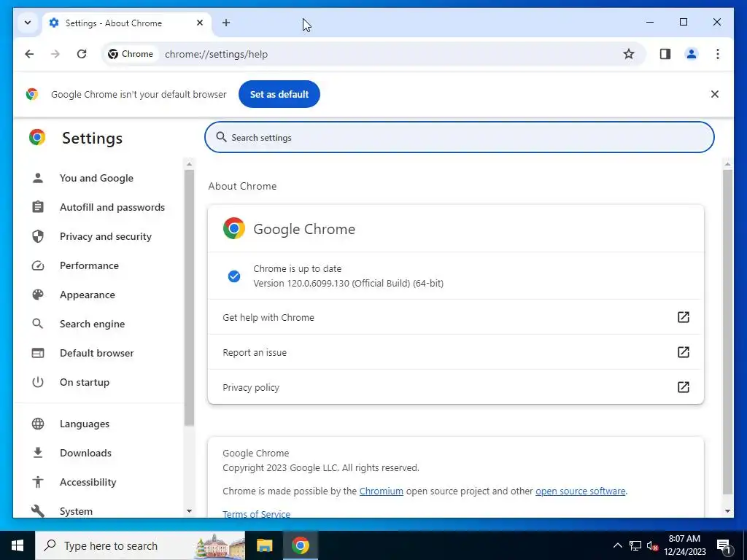Click the sidebar scrollbar down arrow
Viewport: 747px width, 560px height.
pyautogui.click(x=189, y=511)
